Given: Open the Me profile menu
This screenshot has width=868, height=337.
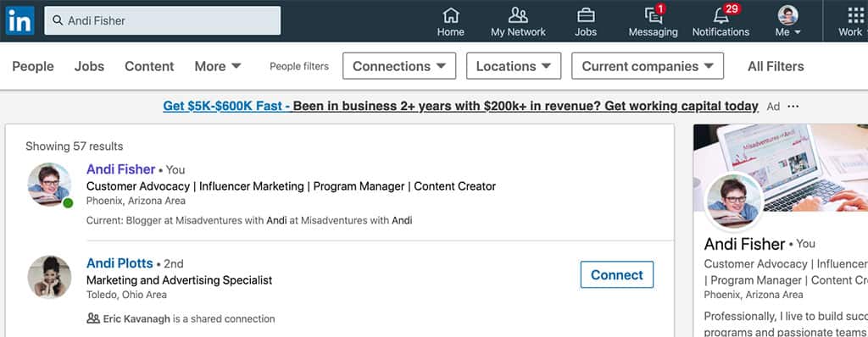Looking at the screenshot, I should coord(787,21).
